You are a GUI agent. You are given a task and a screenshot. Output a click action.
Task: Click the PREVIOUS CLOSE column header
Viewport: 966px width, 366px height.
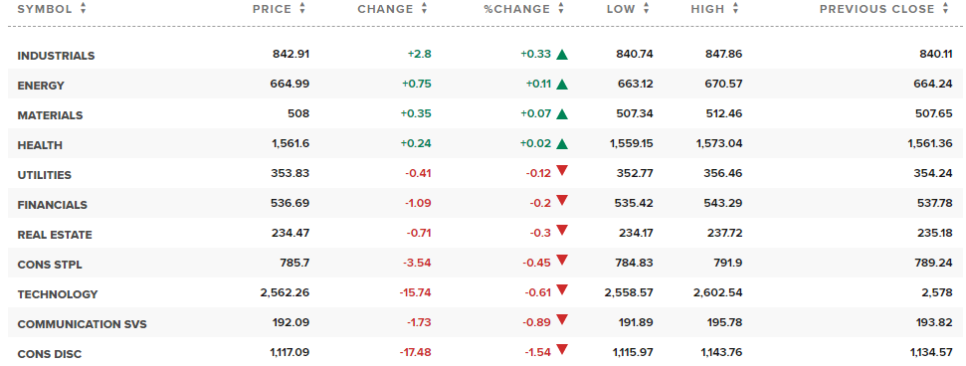tap(877, 9)
